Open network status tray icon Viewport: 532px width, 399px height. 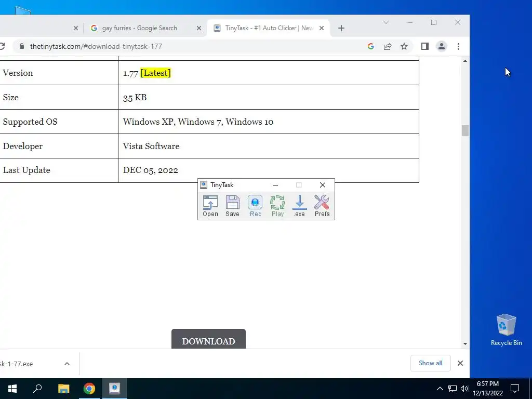453,389
